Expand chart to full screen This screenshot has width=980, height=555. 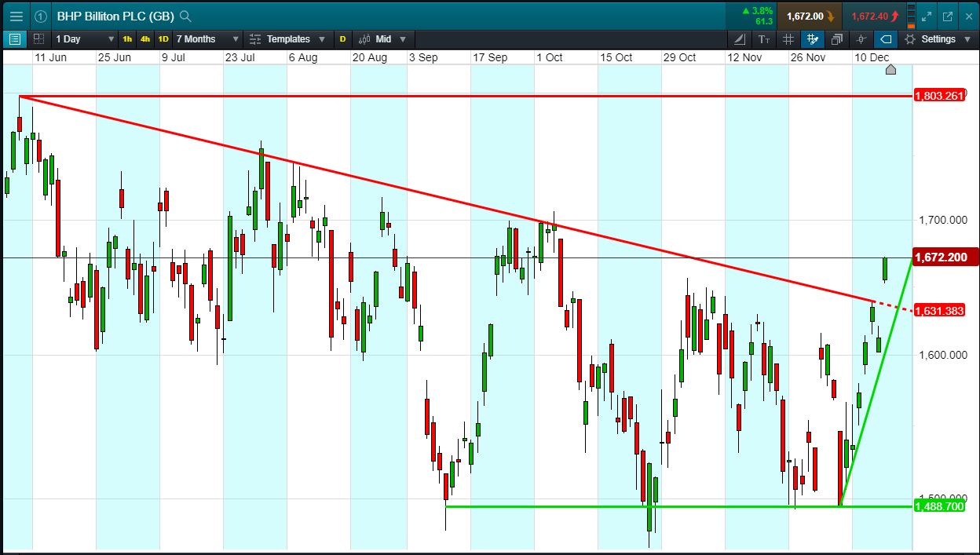coord(927,16)
